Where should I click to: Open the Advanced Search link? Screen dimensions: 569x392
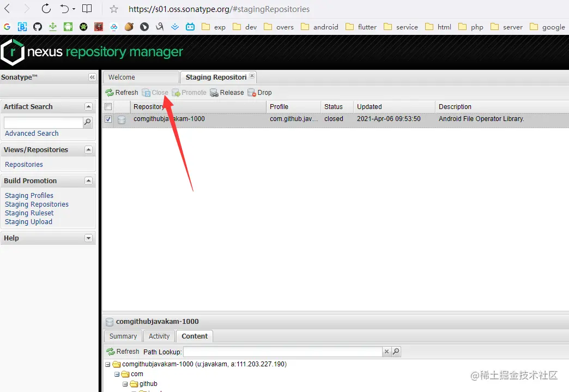pos(32,134)
